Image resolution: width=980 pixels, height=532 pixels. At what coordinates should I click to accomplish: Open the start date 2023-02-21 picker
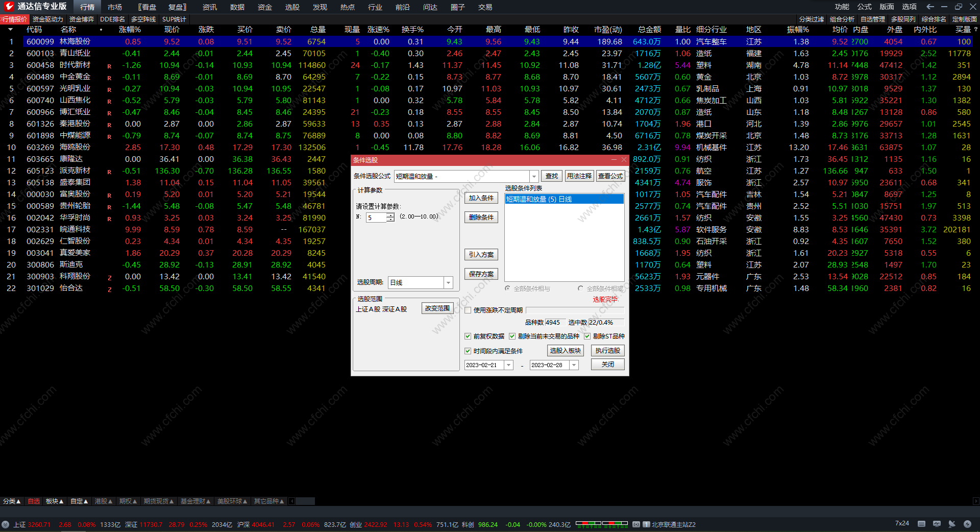coord(508,365)
